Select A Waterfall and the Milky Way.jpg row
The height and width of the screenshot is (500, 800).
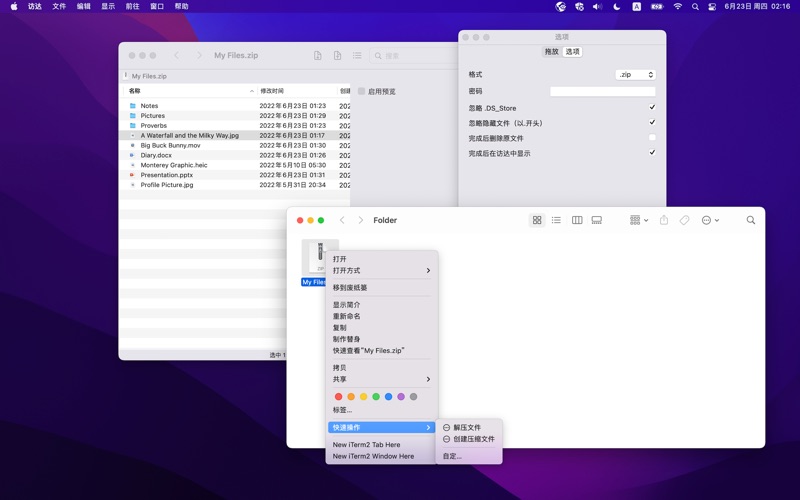click(x=236, y=136)
